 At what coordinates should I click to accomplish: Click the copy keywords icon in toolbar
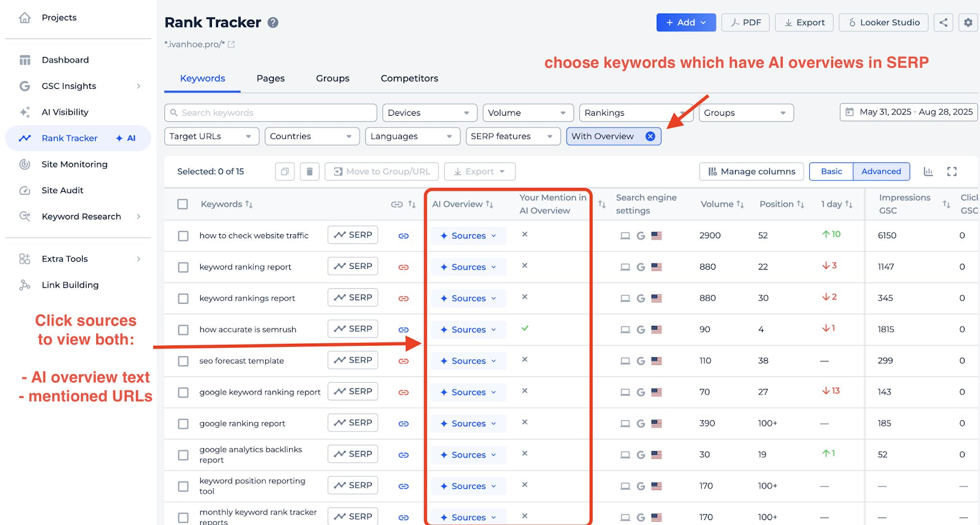click(285, 172)
